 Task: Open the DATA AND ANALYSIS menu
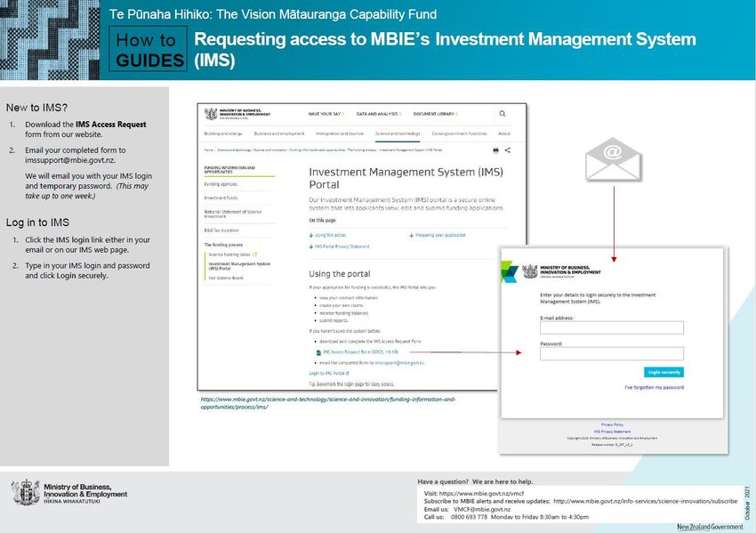pos(377,114)
